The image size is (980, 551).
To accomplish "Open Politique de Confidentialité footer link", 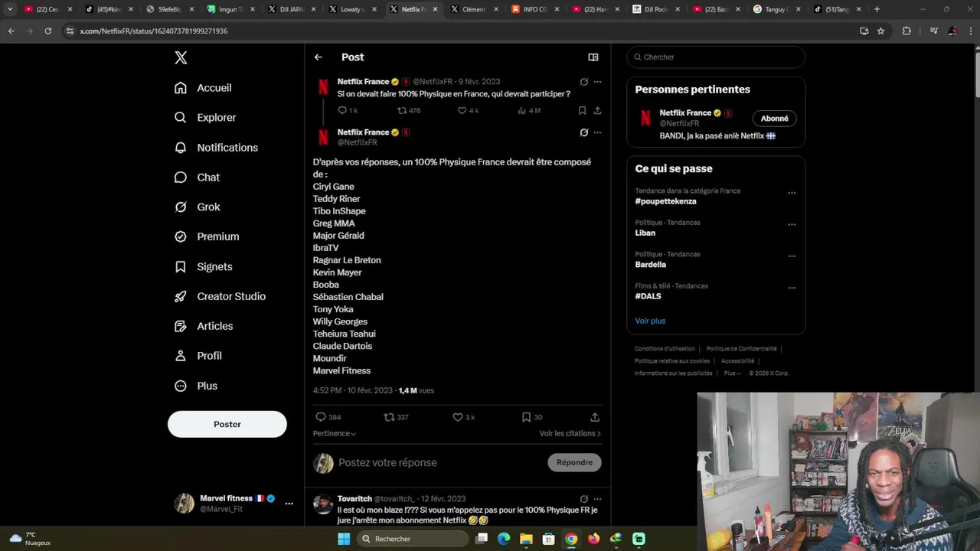I will [741, 349].
